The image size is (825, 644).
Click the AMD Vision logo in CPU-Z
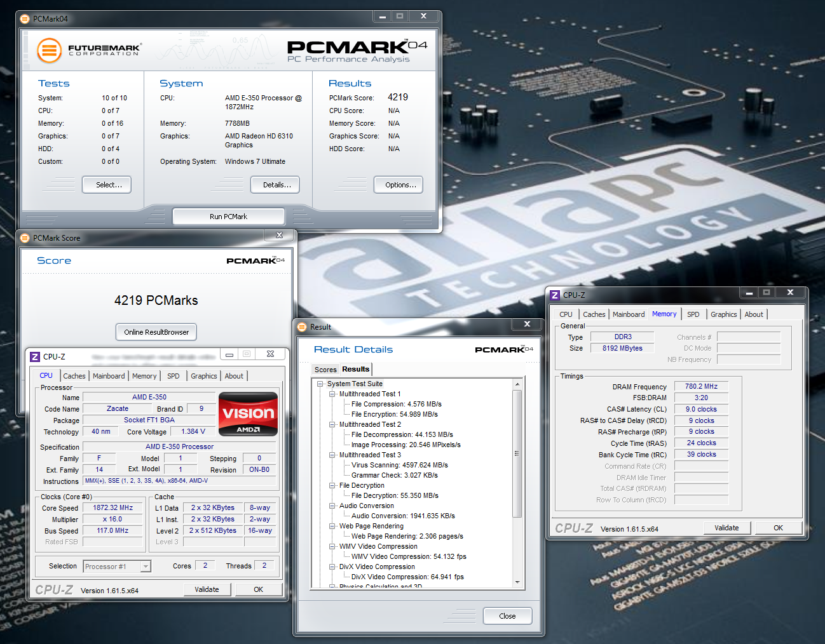pyautogui.click(x=249, y=413)
